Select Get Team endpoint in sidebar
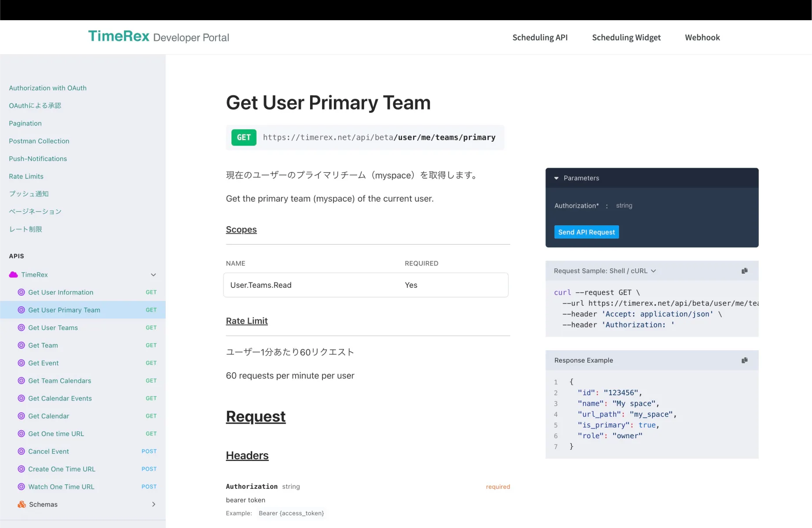This screenshot has height=528, width=812. tap(83, 345)
